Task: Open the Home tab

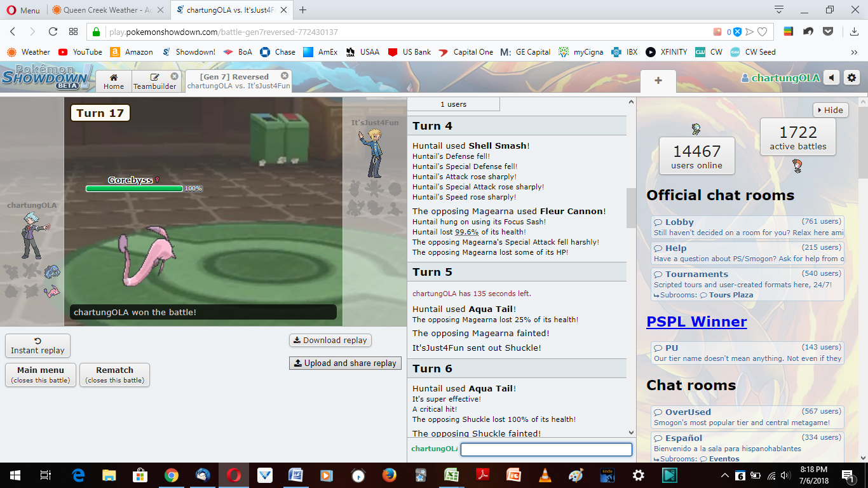Action: (114, 81)
